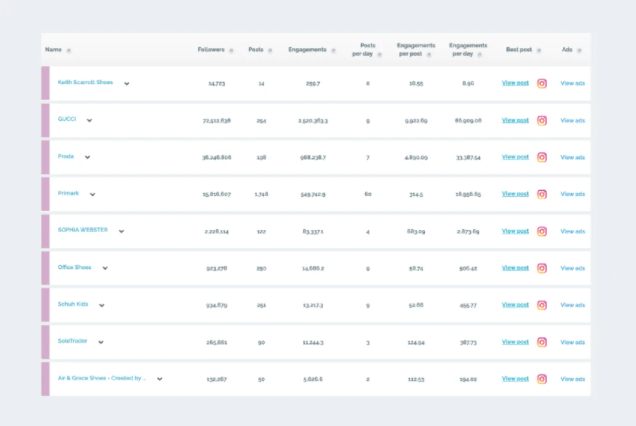Image resolution: width=636 pixels, height=426 pixels.
Task: Expand the Prada row details arrow
Action: pos(87,157)
